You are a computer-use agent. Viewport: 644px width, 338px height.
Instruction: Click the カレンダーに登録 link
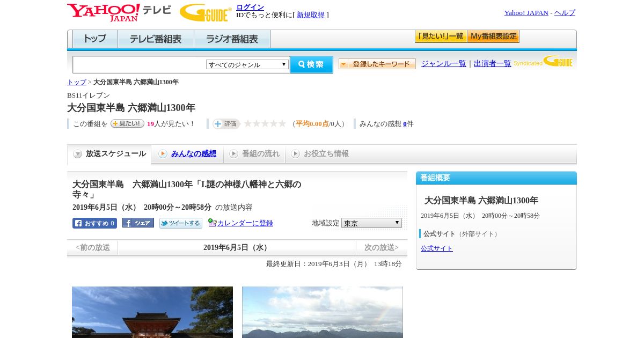[245, 223]
